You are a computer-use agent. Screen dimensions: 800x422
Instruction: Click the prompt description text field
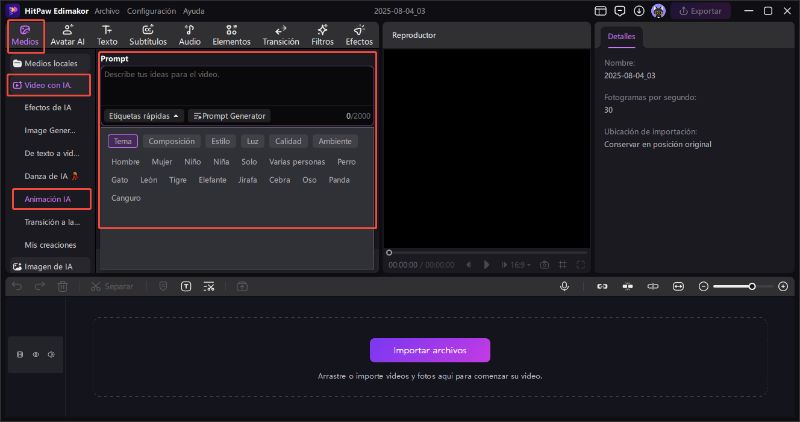[237, 86]
